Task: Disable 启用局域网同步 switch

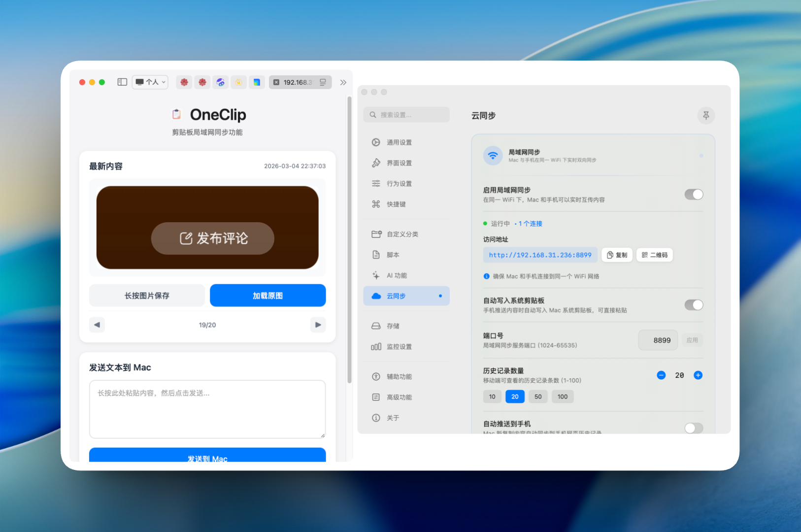Action: point(694,194)
